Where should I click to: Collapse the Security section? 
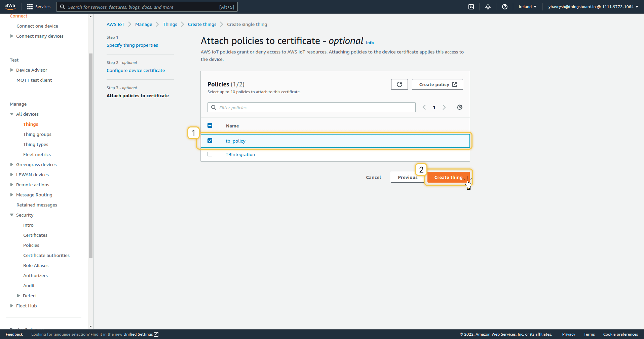tap(12, 215)
